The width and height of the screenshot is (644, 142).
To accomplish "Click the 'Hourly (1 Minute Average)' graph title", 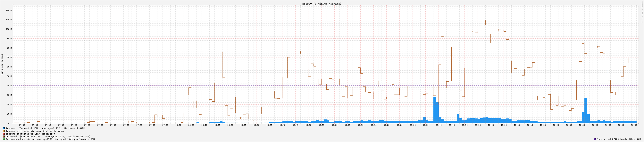I will [322, 4].
